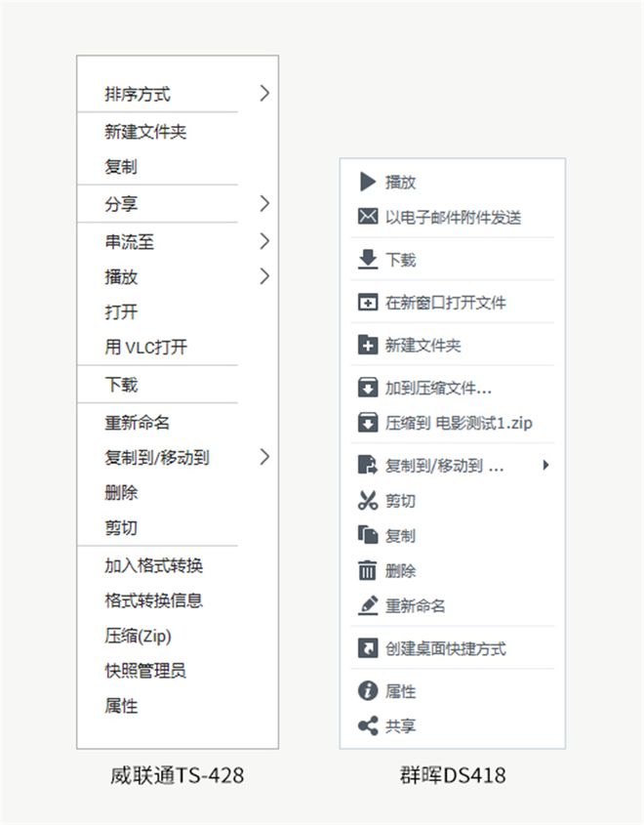This screenshot has width=644, height=825.
Task: Click the download arrow icon
Action: (x=368, y=260)
